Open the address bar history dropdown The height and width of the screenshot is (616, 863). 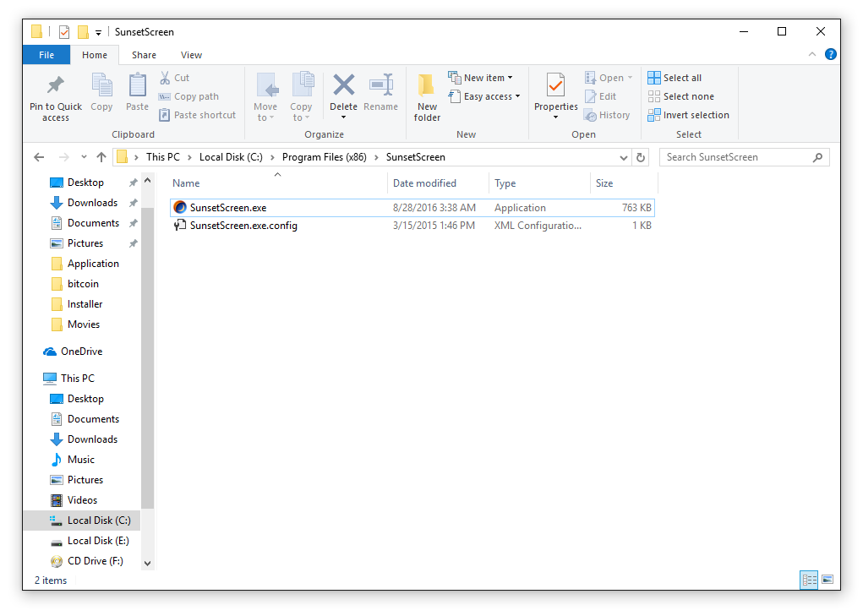(x=623, y=158)
